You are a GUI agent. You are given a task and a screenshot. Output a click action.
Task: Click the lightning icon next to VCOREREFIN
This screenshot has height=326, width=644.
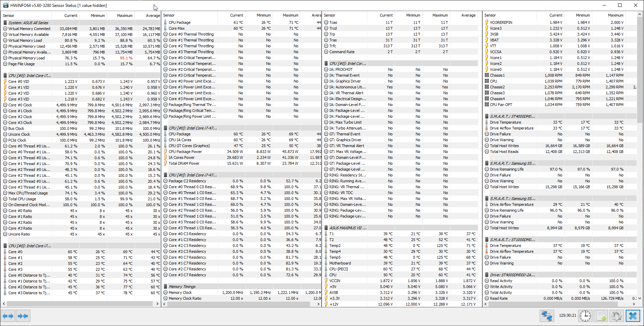coord(487,22)
